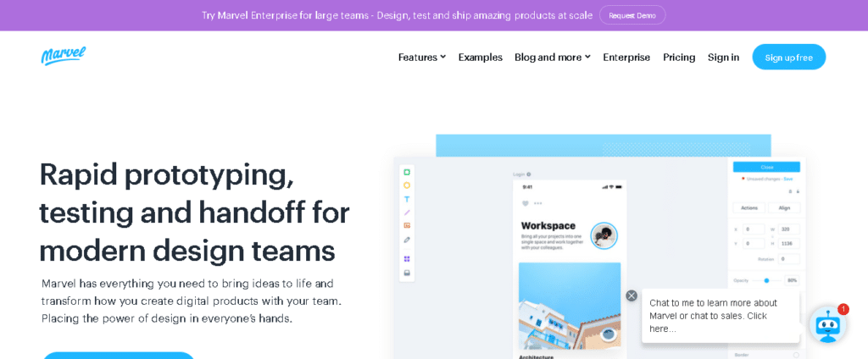Click the Rapid prototyping headline text
868x359 pixels.
coord(194,213)
